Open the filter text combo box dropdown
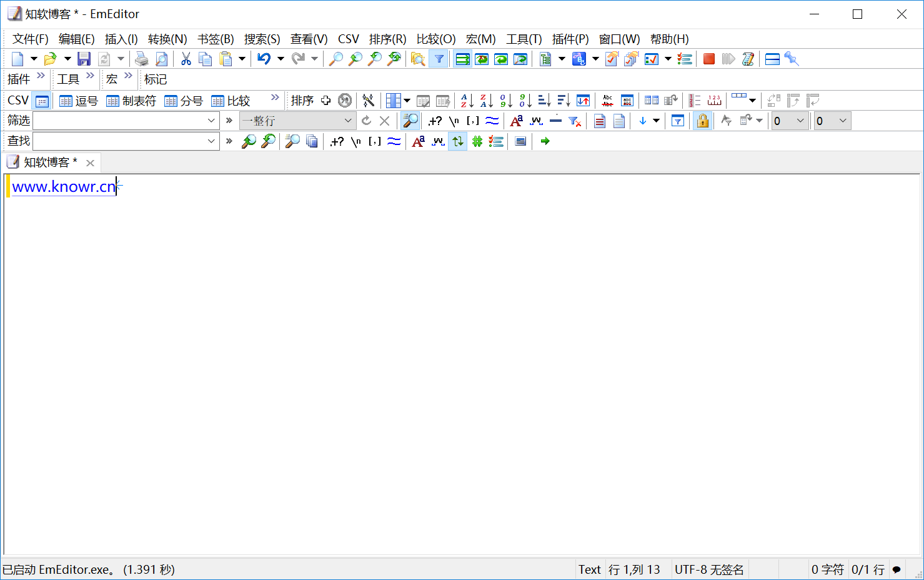Screen dimensions: 924x580 [211, 121]
